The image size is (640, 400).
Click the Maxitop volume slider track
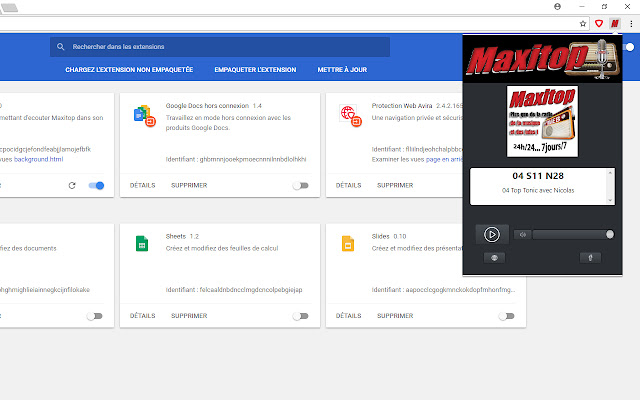pos(571,234)
